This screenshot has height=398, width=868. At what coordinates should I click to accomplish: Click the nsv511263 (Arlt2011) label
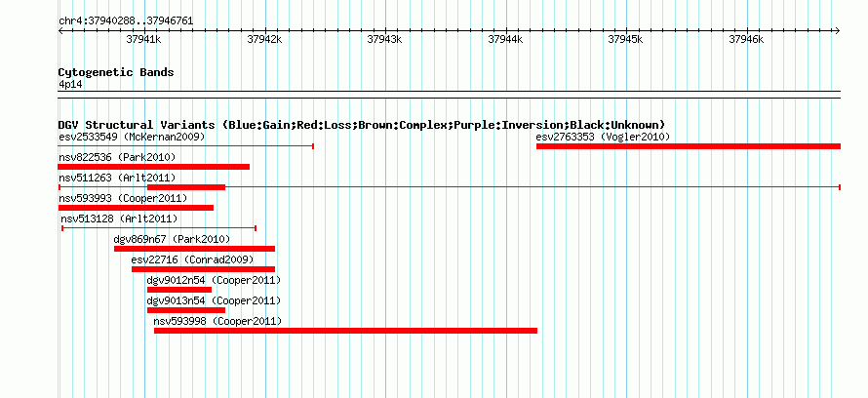click(x=117, y=178)
